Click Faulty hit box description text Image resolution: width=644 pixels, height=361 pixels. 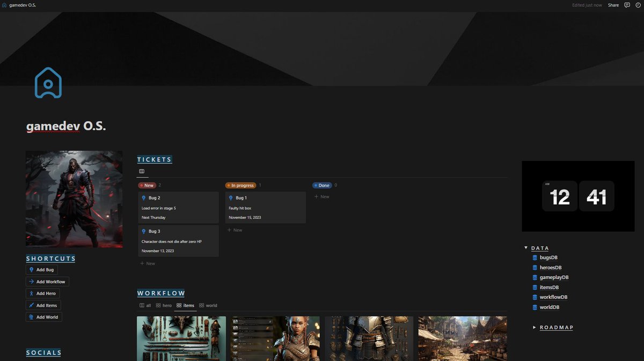(240, 208)
